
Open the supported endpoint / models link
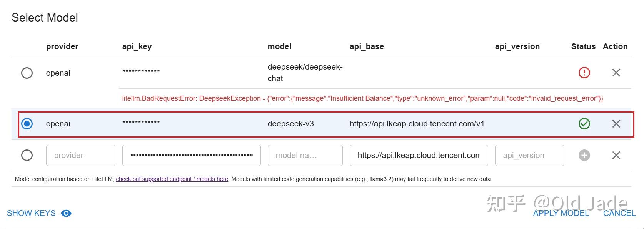172,179
